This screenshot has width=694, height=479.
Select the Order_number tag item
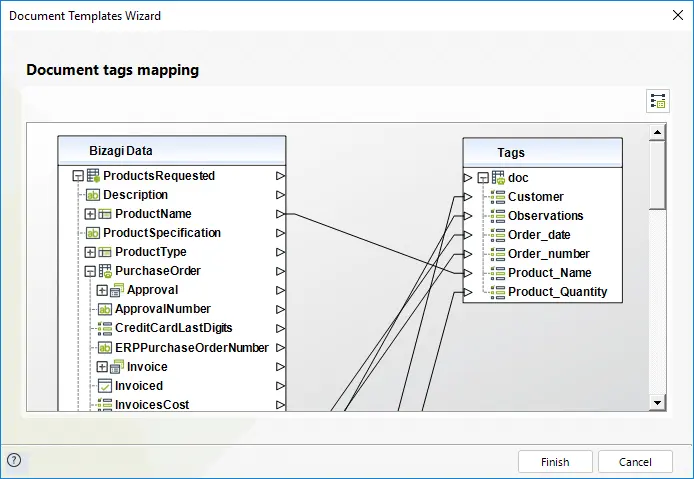(548, 254)
